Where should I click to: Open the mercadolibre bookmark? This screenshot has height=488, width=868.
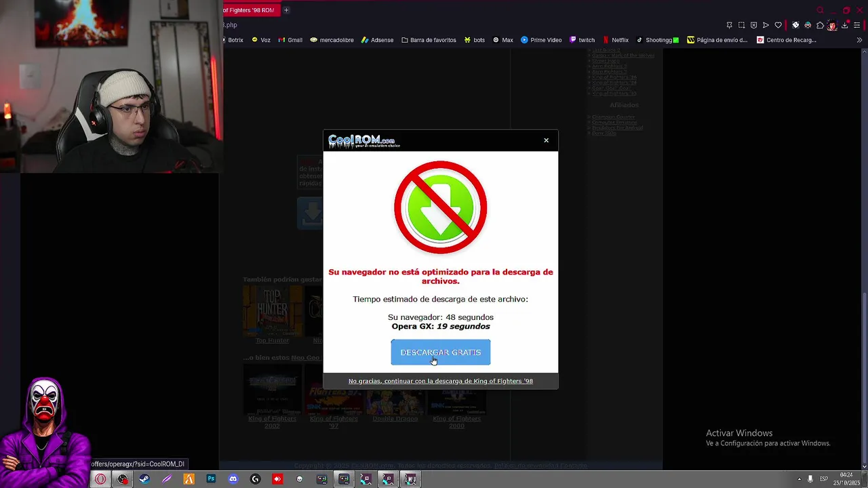click(x=332, y=40)
